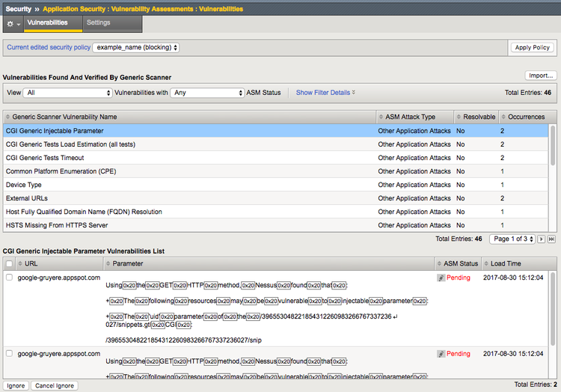Go to next page of vulnerabilities
This screenshot has height=392, width=561.
(542, 239)
